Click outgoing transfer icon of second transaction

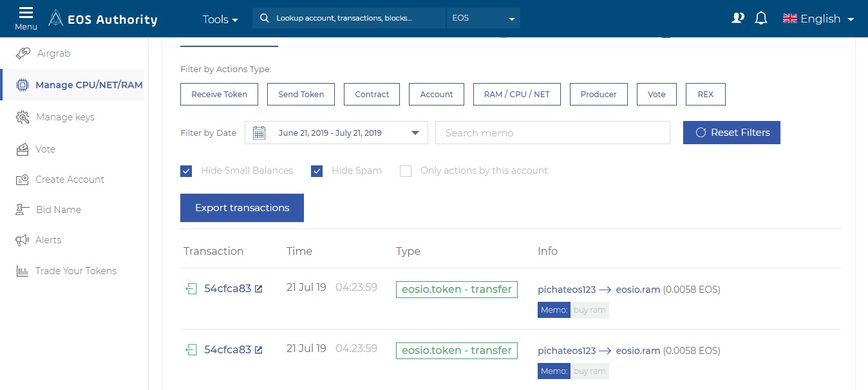click(191, 350)
